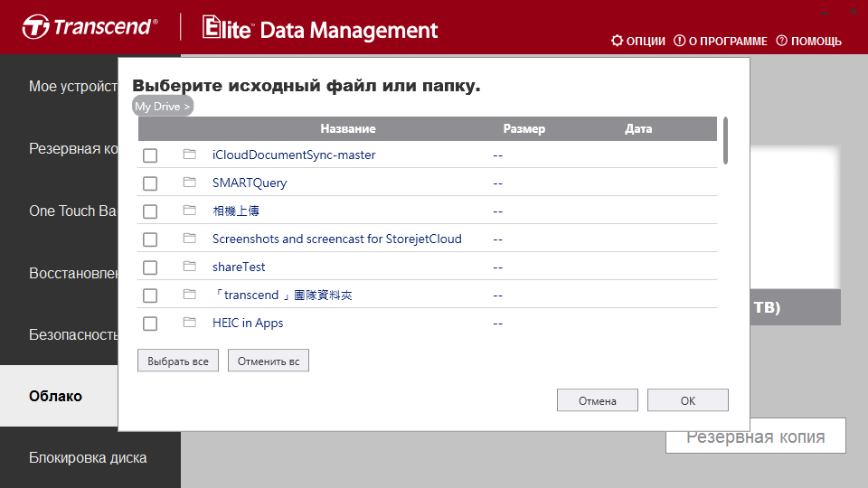This screenshot has height=488, width=868.
Task: Tick the 「transcend」團隊資料夾 checkbox
Action: pyautogui.click(x=150, y=296)
